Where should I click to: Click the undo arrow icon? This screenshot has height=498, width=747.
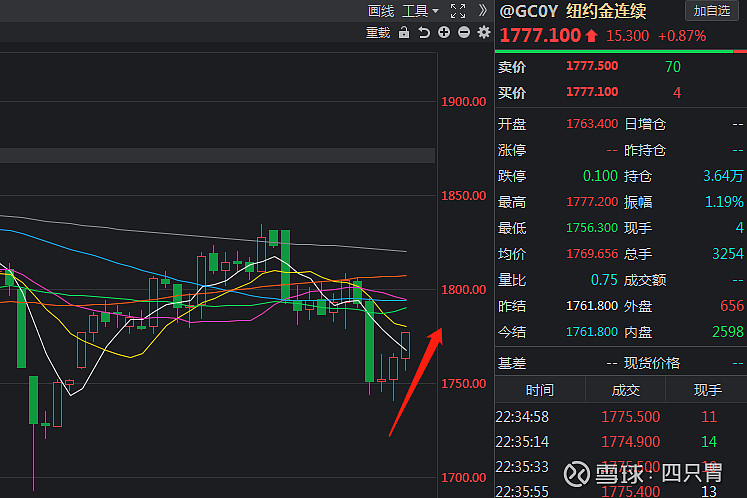[x=424, y=32]
